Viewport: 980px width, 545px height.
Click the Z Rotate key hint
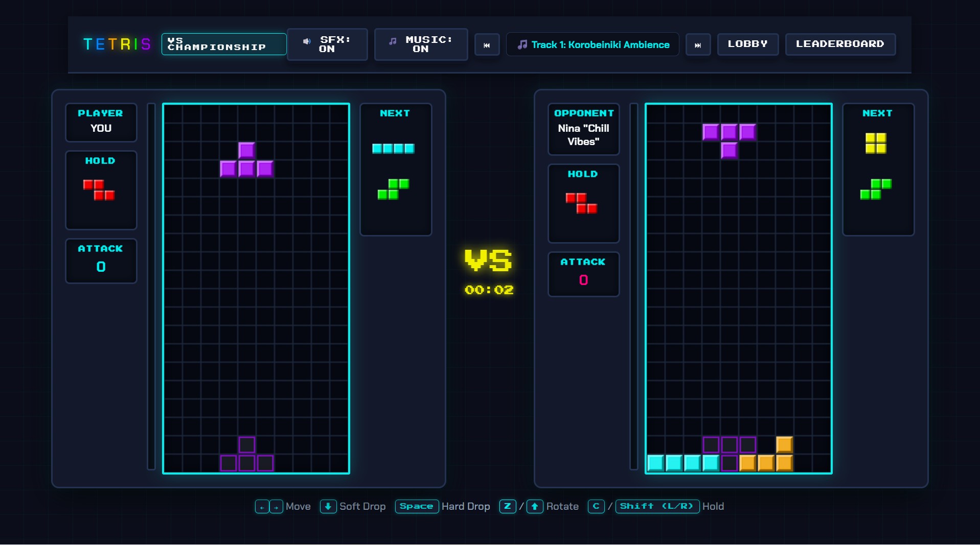pyautogui.click(x=508, y=507)
